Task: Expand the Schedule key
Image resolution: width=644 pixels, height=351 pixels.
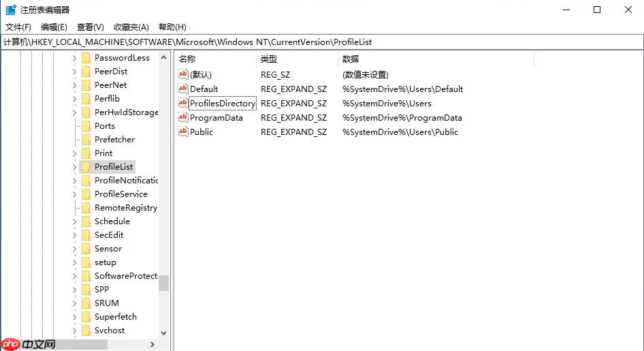Action: [x=74, y=222]
